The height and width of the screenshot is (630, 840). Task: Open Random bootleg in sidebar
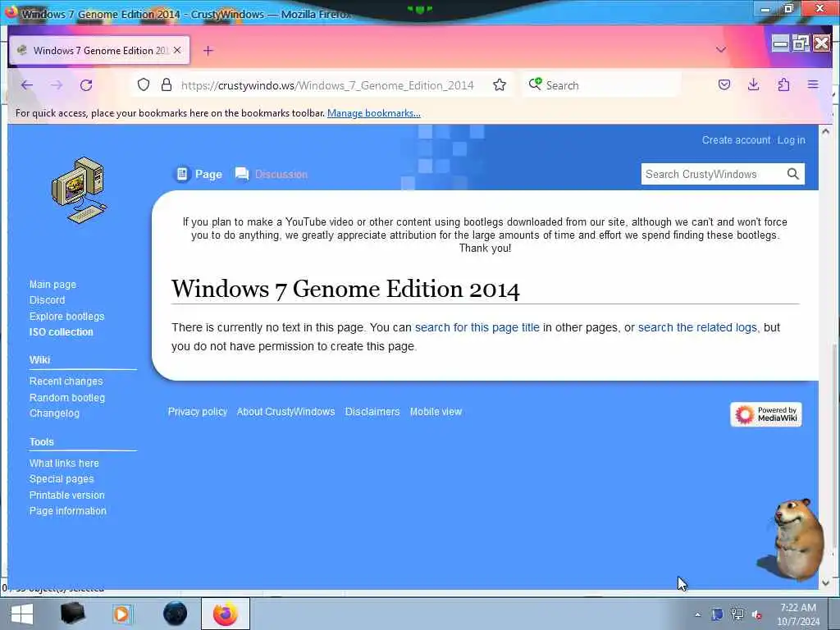(x=67, y=398)
